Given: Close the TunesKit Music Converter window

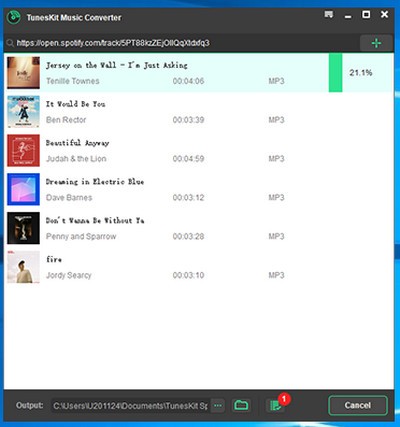Looking at the screenshot, I should pyautogui.click(x=384, y=14).
